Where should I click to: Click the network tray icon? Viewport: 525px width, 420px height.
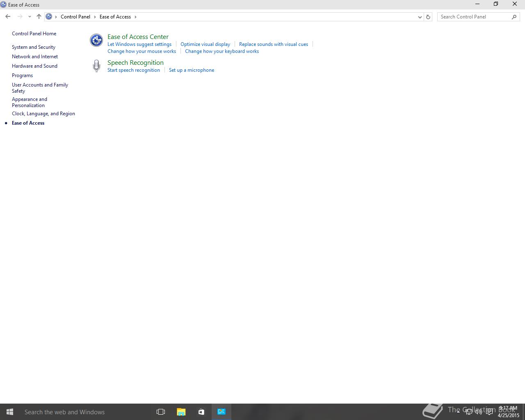click(468, 412)
